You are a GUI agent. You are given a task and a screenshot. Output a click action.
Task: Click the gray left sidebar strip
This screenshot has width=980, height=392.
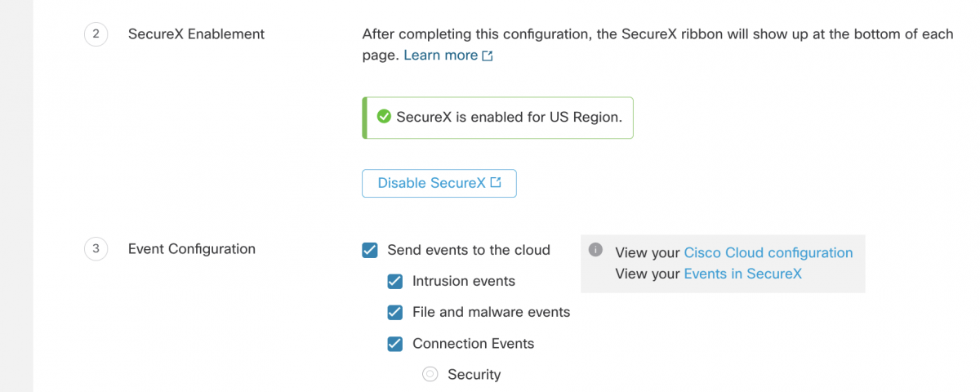(x=16, y=196)
